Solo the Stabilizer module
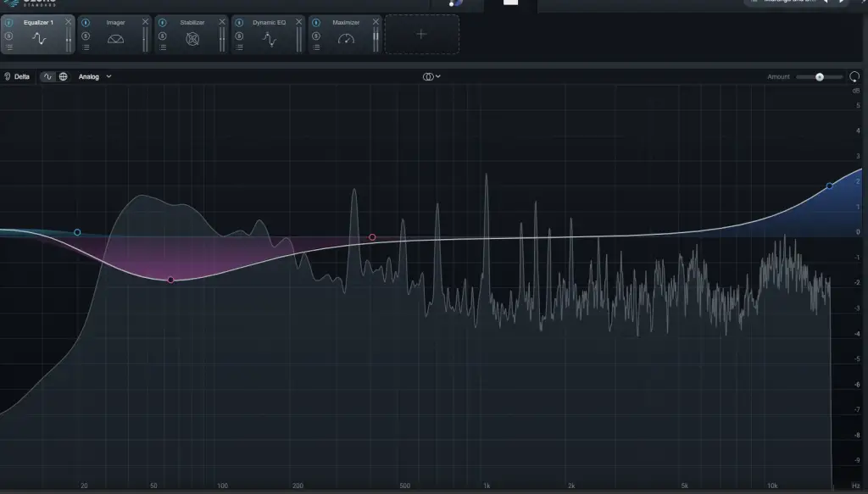This screenshot has width=868, height=494. 162,36
